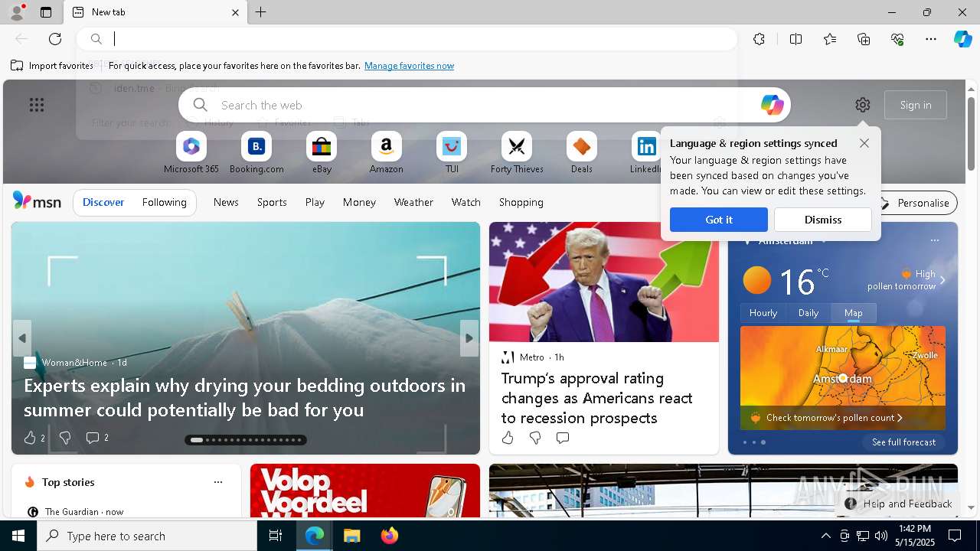Open Forty Thieves shortcut
The width and height of the screenshot is (980, 551).
[517, 153]
